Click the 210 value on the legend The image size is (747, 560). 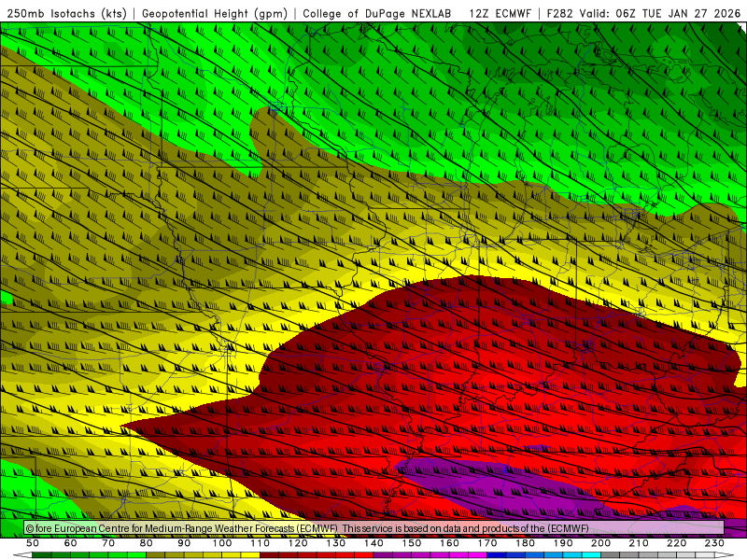click(639, 543)
